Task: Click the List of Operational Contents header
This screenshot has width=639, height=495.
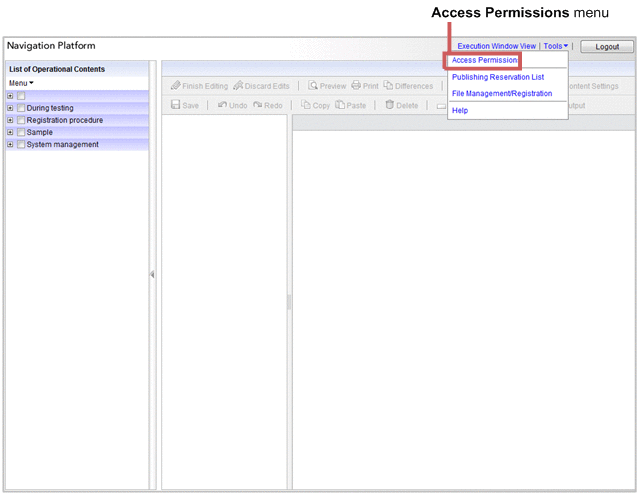Action: tap(57, 69)
